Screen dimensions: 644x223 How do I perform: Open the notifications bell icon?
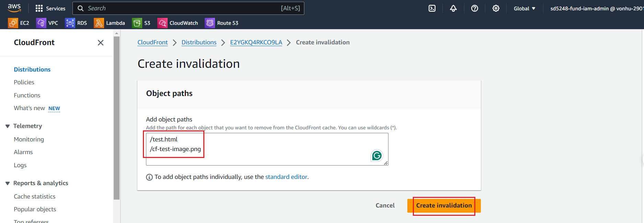pos(453,9)
